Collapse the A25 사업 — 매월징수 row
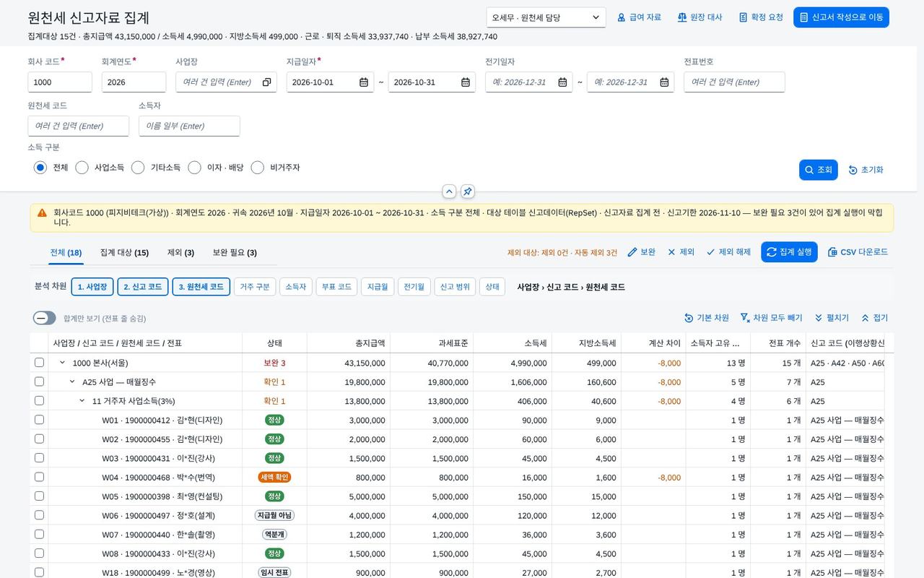The image size is (924, 578). pyautogui.click(x=72, y=381)
